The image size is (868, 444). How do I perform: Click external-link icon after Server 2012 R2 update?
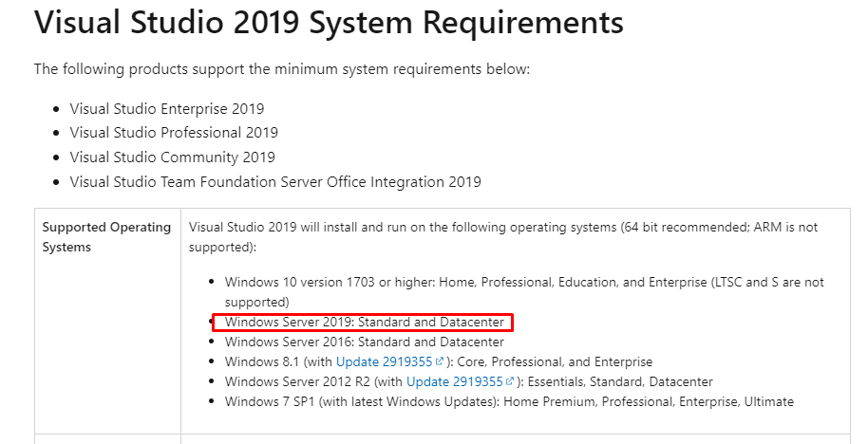coord(510,381)
